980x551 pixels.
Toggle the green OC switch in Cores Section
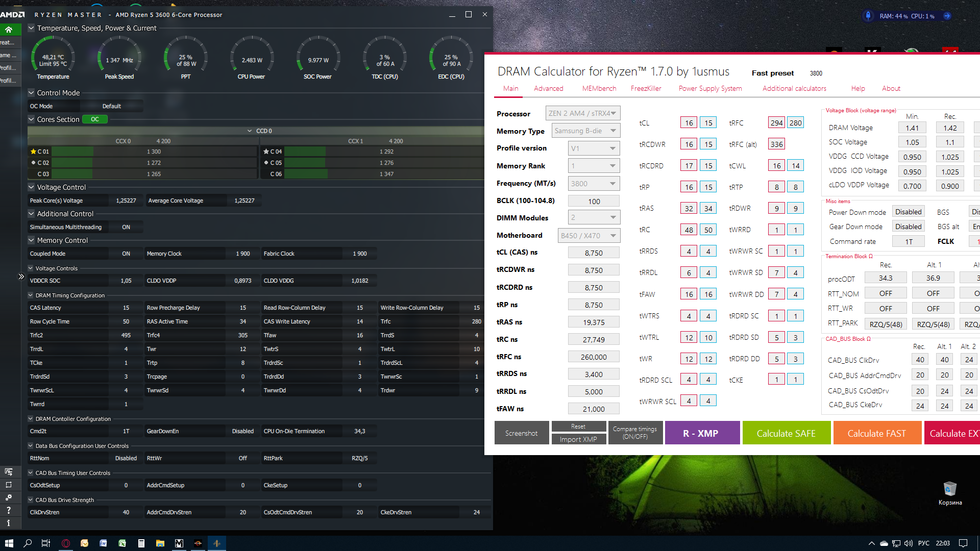(x=95, y=119)
